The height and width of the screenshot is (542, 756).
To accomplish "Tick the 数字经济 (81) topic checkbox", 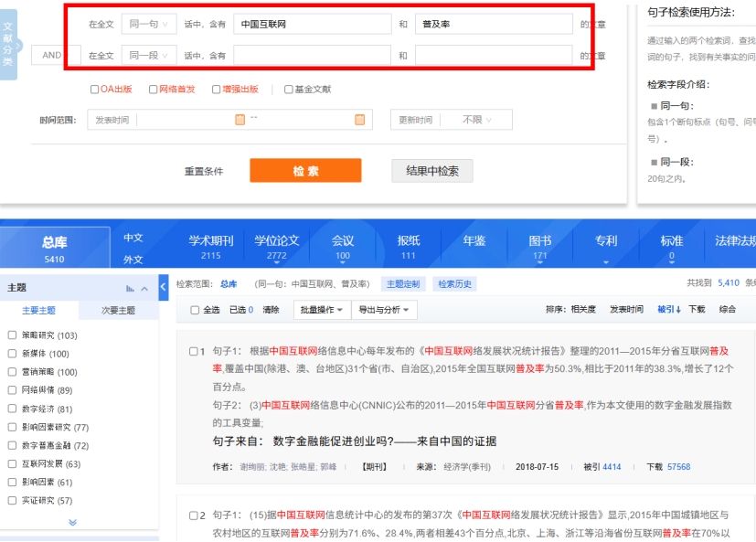I will tap(13, 409).
